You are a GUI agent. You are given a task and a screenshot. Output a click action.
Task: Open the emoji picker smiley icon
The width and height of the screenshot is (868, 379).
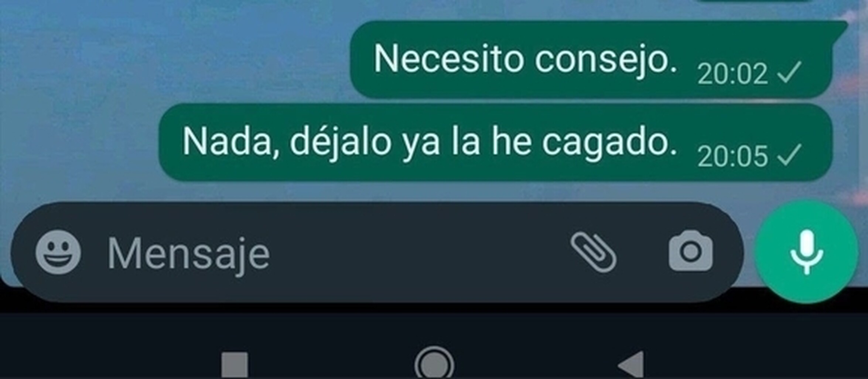[x=58, y=252]
